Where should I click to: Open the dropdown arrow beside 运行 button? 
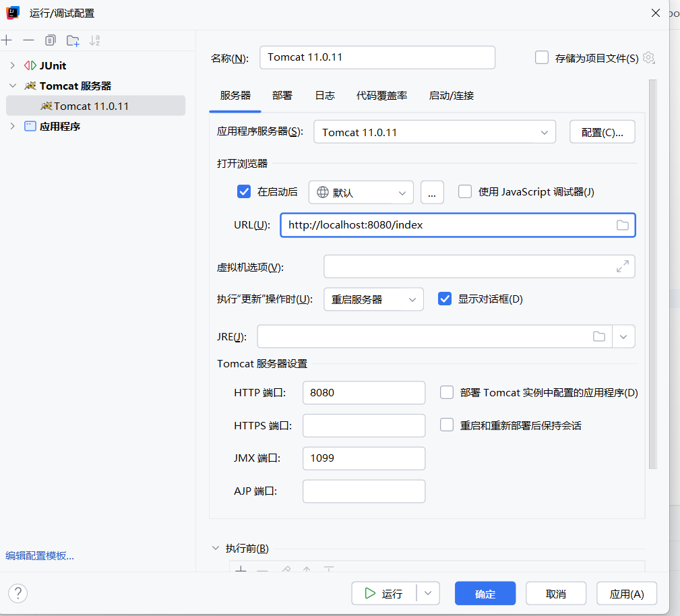tap(427, 593)
